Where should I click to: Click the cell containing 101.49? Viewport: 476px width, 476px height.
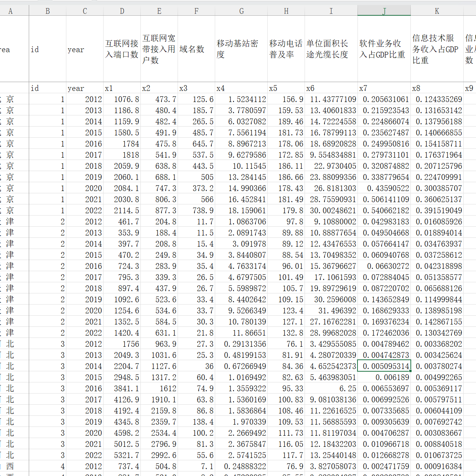pyautogui.click(x=286, y=277)
